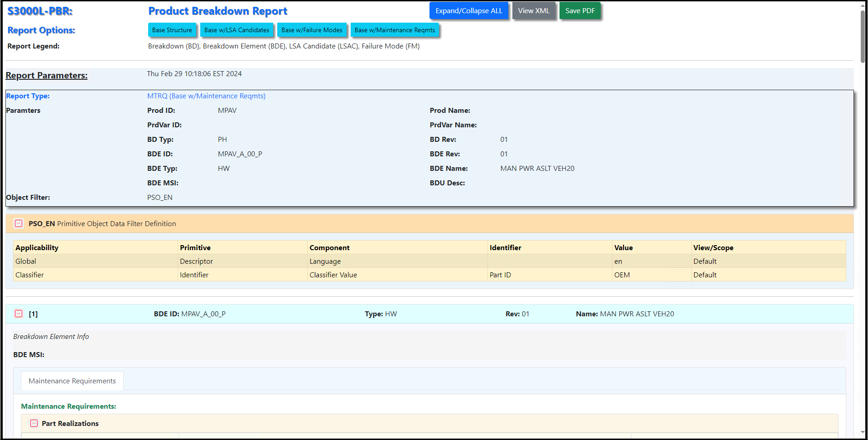Click the BD Rev 01 value
868x440 pixels.
(x=504, y=140)
